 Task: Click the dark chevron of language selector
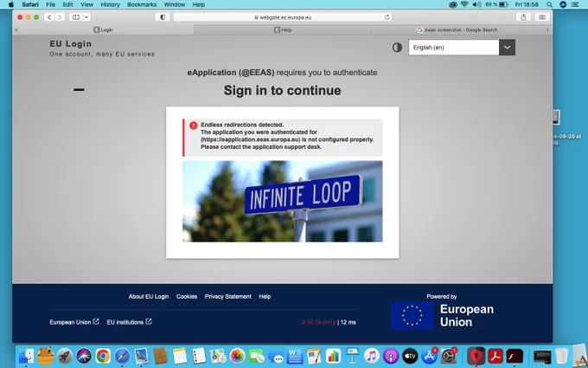507,48
